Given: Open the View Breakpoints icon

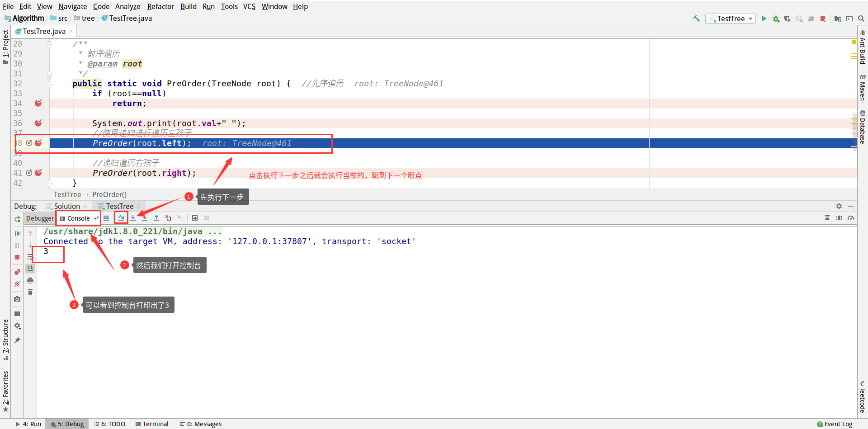Looking at the screenshot, I should click(x=17, y=272).
